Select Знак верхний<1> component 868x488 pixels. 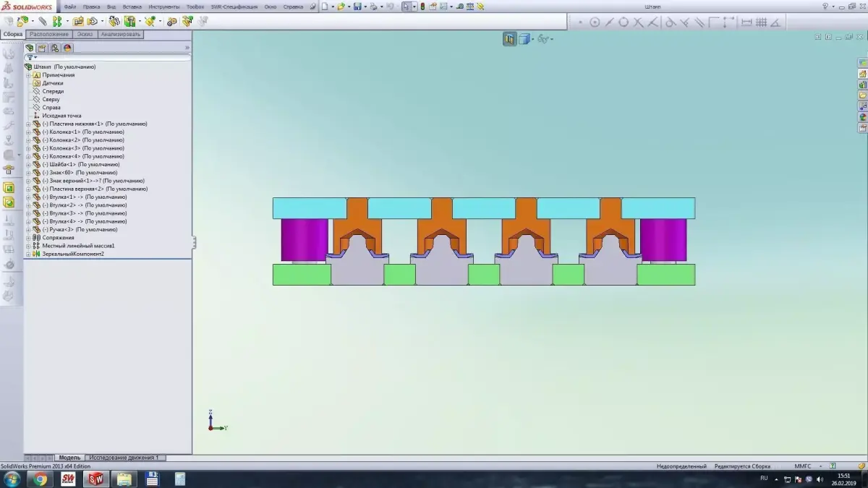(x=93, y=181)
